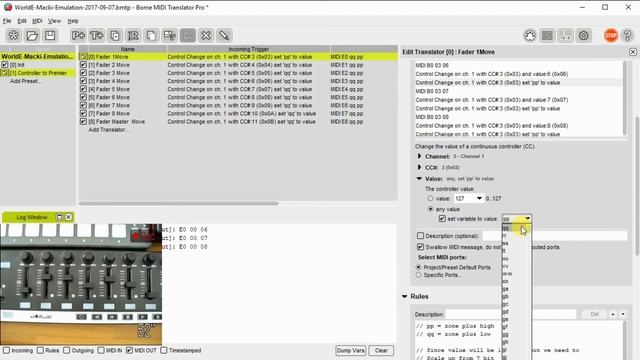Viewport: 640px width, 360px height.
Task: Toggle the Swallow MIDI message checkbox
Action: click(x=420, y=247)
